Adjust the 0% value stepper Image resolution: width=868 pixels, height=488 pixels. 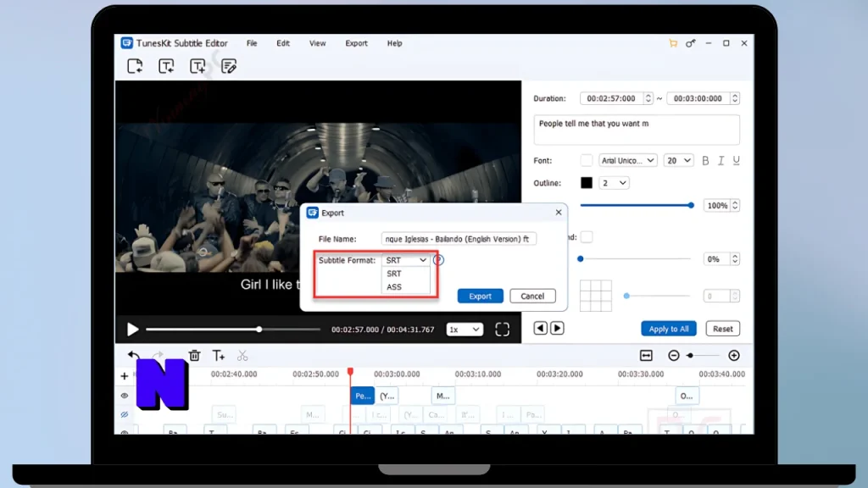coord(735,259)
